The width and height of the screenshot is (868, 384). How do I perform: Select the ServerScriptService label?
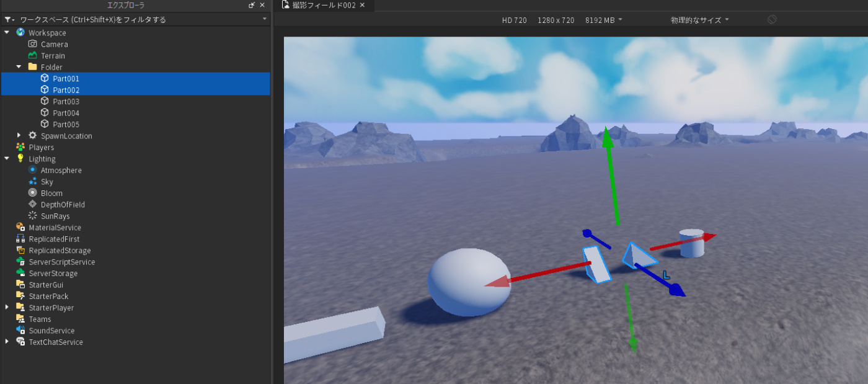pos(62,262)
